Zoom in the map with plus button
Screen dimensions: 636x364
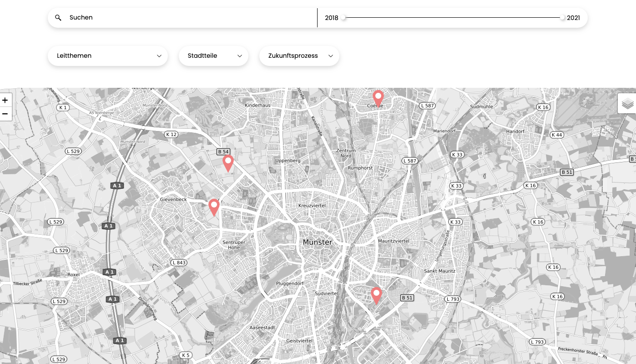(5, 100)
